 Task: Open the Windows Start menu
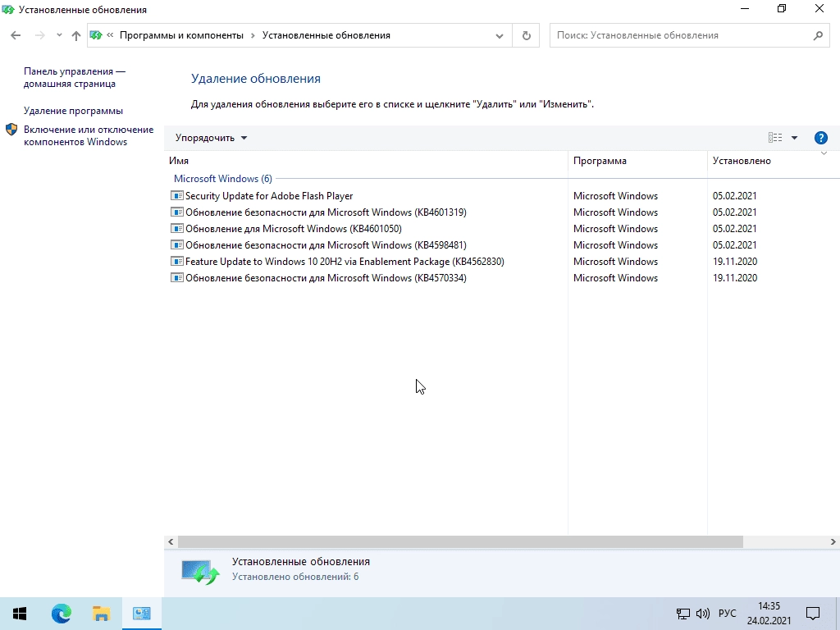(x=20, y=614)
